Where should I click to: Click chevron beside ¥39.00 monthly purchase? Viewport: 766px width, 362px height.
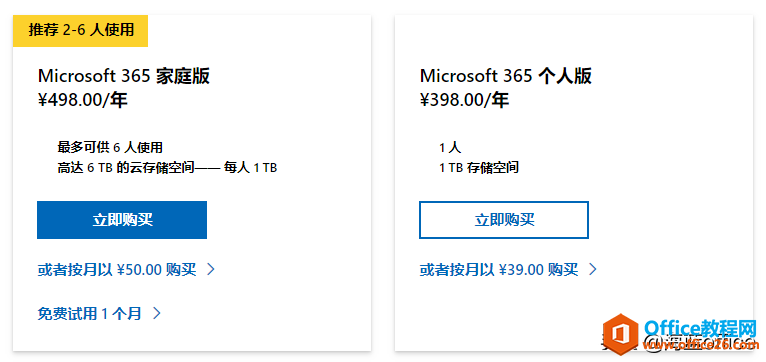tap(593, 269)
